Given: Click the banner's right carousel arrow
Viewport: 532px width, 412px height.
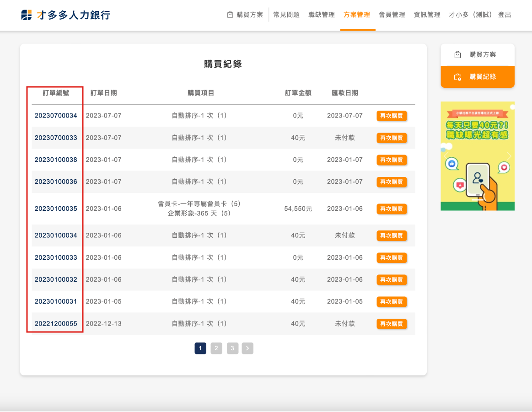Looking at the screenshot, I should click(509, 156).
